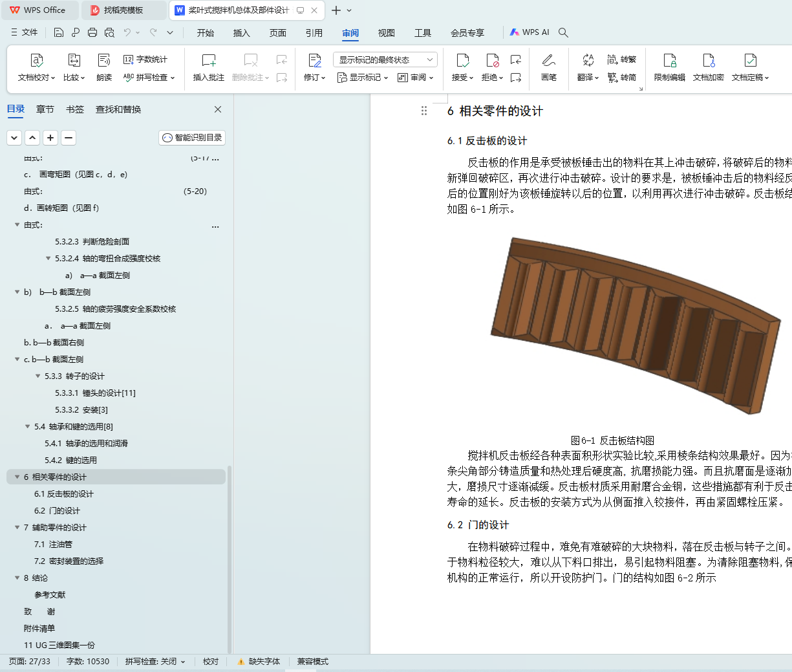Viewport: 792px width, 672px height.
Task: Collapse the 8 结论 outline node
Action: 17,578
